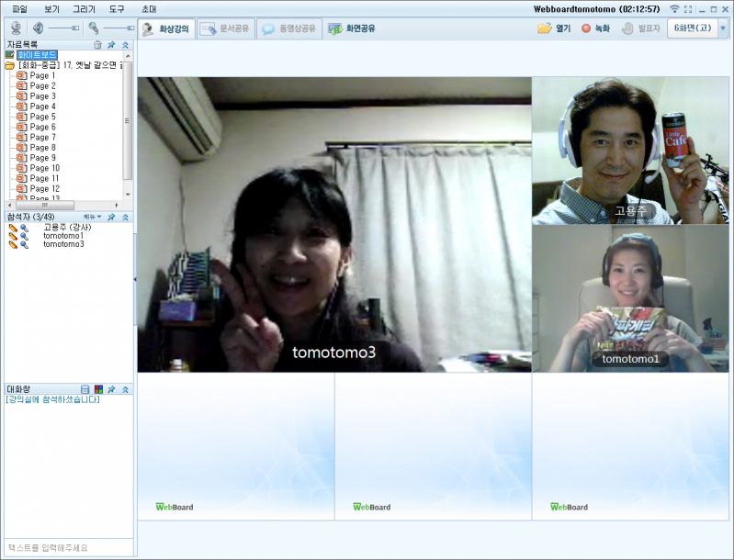Screen dimensions: 734x560
Task: Toggle the microphone icon
Action: (94, 28)
